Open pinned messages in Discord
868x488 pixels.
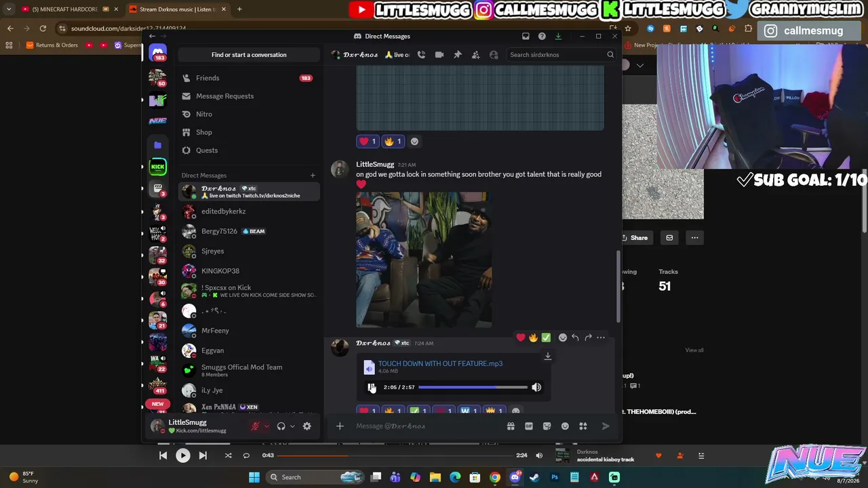coord(458,55)
